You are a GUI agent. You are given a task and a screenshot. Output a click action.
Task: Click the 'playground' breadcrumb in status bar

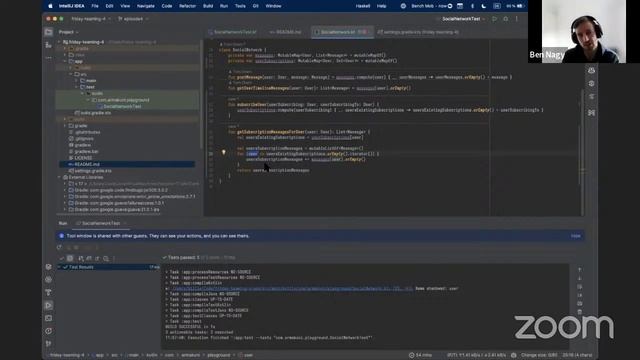[x=218, y=355]
